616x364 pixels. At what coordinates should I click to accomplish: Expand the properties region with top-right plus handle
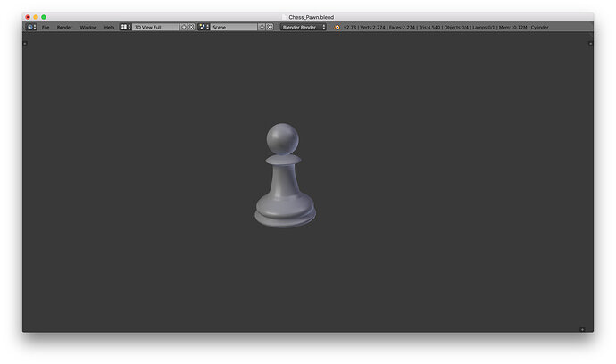590,44
